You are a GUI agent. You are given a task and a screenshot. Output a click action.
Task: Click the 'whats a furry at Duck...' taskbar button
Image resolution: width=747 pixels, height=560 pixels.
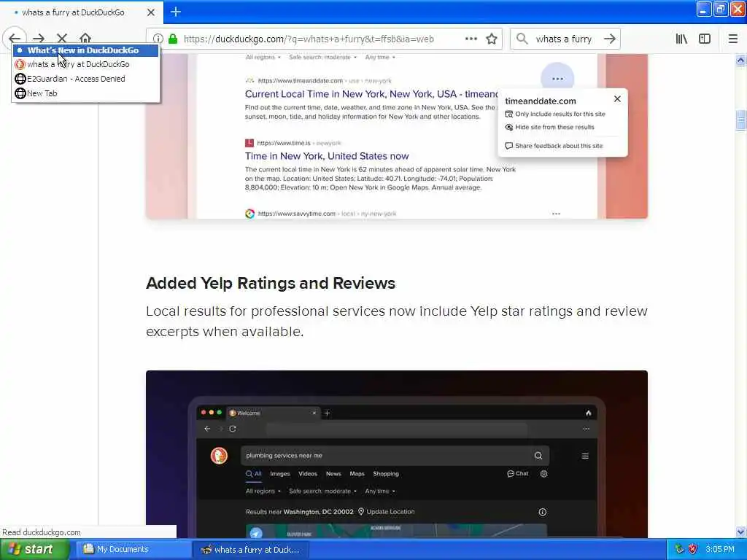tap(251, 550)
